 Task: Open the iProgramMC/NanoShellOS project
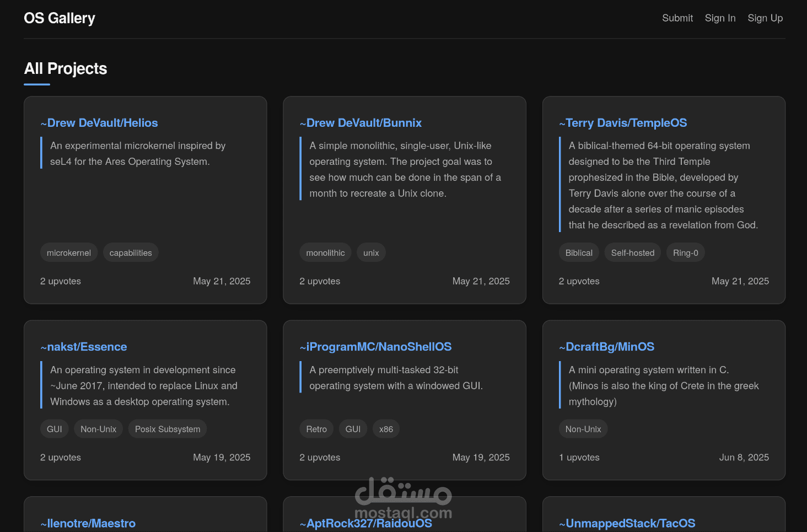375,347
